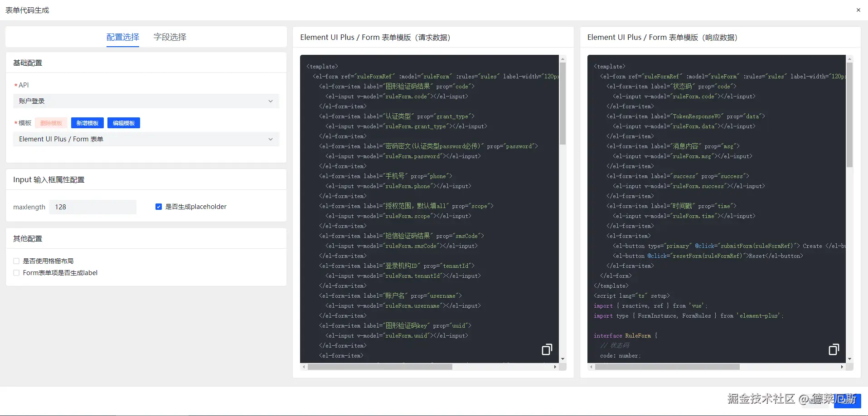This screenshot has height=416, width=868.
Task: Click the code line with label TokenResponseVO
Action: click(x=686, y=116)
